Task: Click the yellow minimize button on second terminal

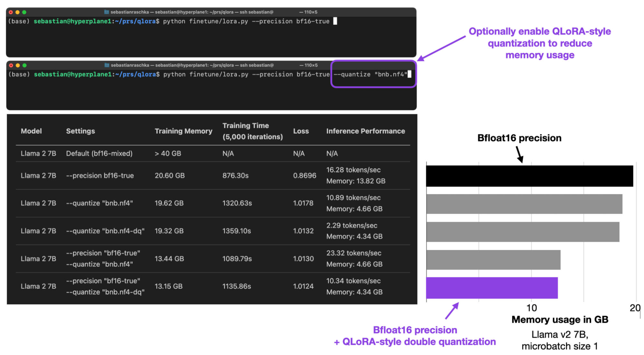Action: [18, 65]
